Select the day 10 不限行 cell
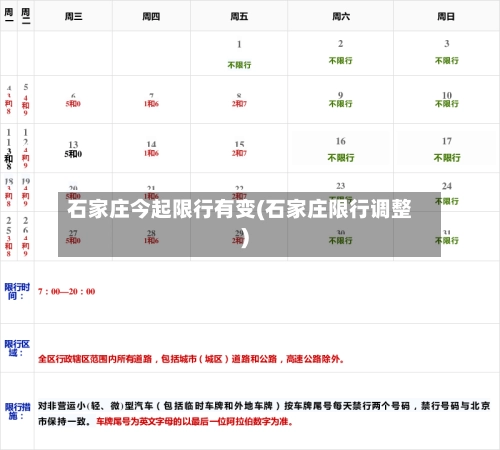The image size is (500, 450). (x=446, y=100)
